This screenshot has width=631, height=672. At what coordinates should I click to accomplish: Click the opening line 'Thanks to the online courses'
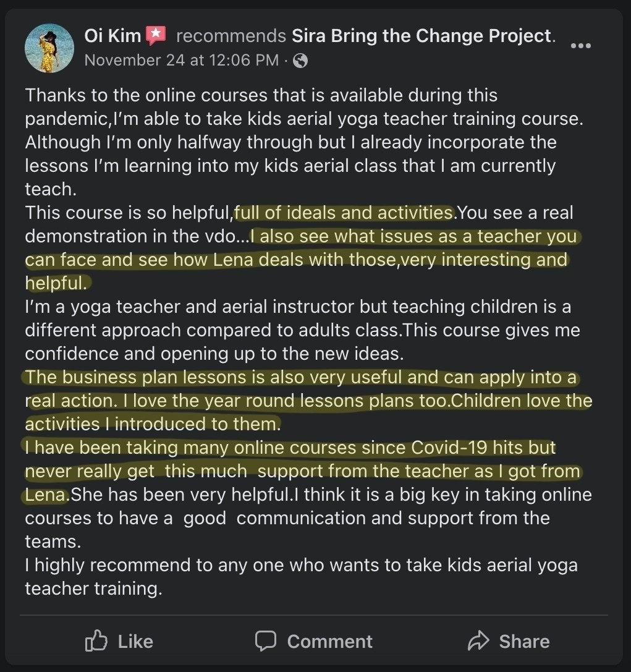[261, 96]
